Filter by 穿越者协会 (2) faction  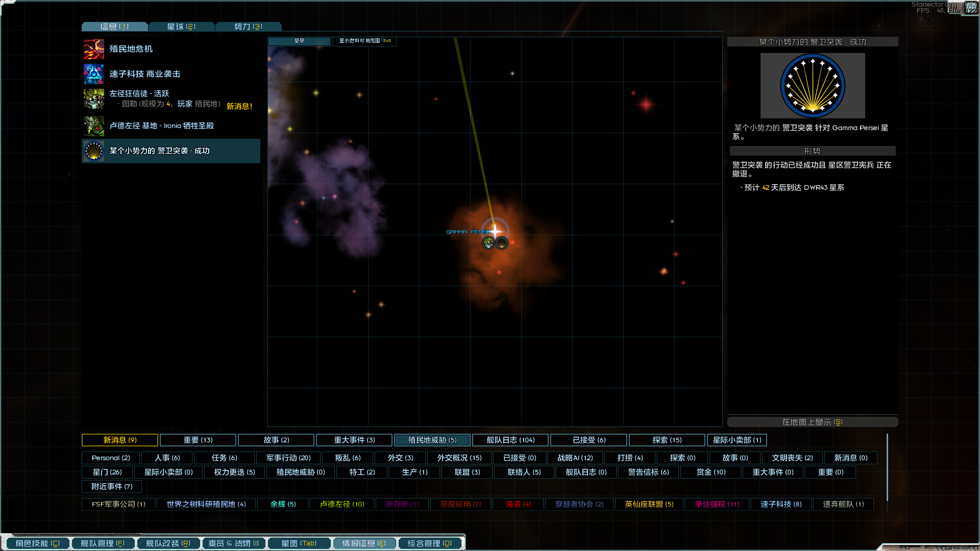coord(579,504)
